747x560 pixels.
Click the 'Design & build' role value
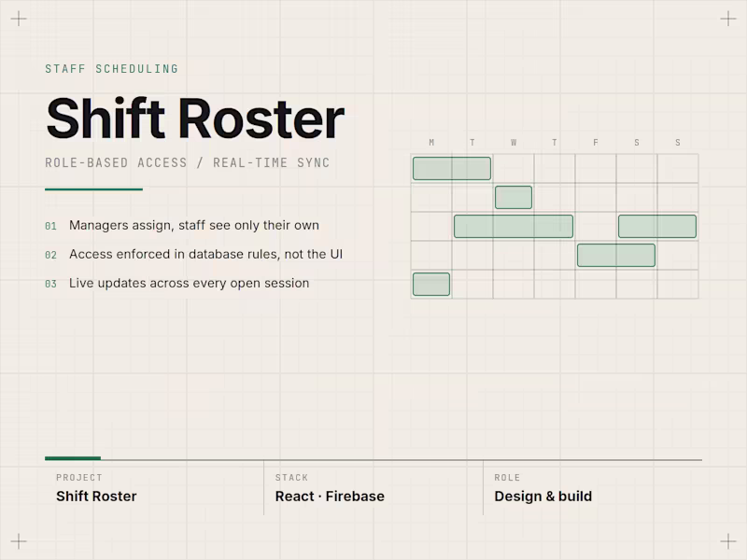point(543,497)
